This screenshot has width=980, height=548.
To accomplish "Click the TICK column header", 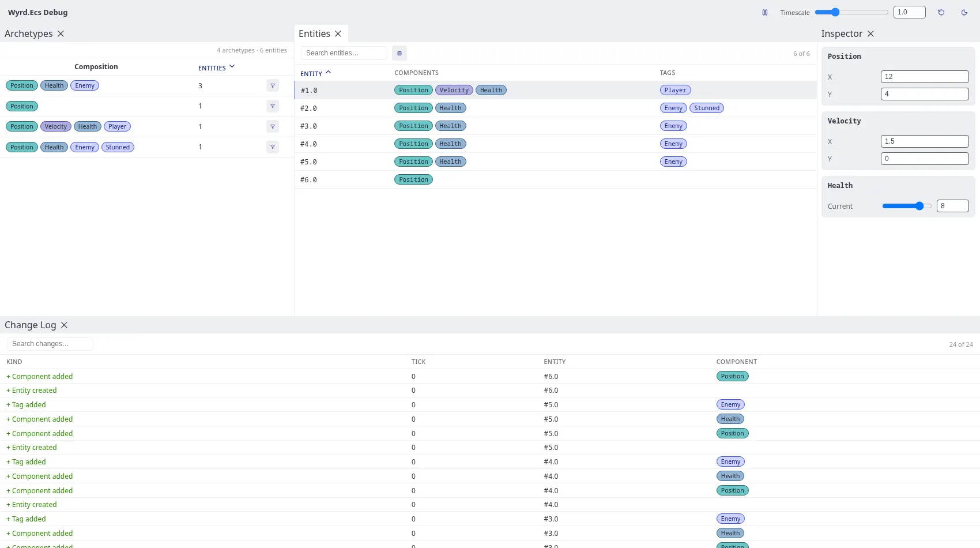I will 419,362.
